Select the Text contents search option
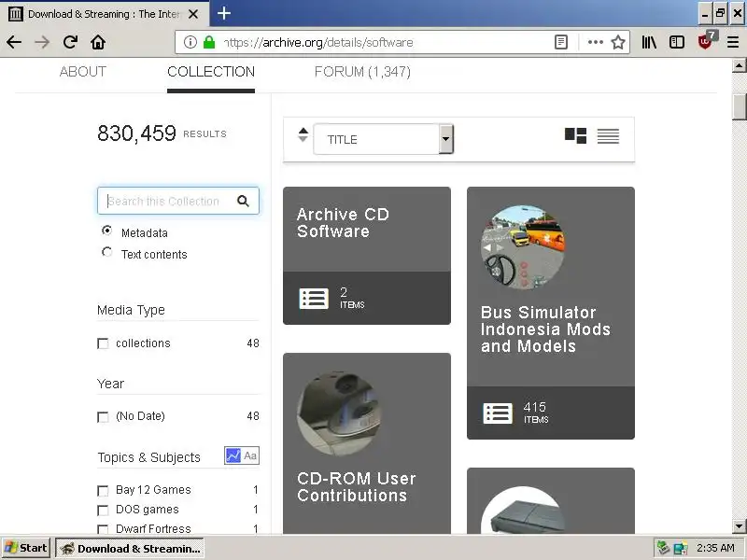Image resolution: width=747 pixels, height=560 pixels. point(107,252)
